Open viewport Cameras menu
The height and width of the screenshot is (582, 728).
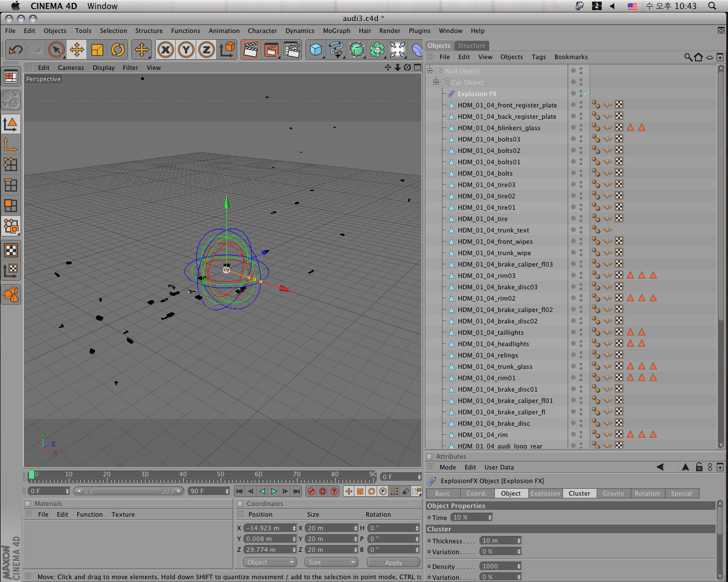click(x=71, y=68)
